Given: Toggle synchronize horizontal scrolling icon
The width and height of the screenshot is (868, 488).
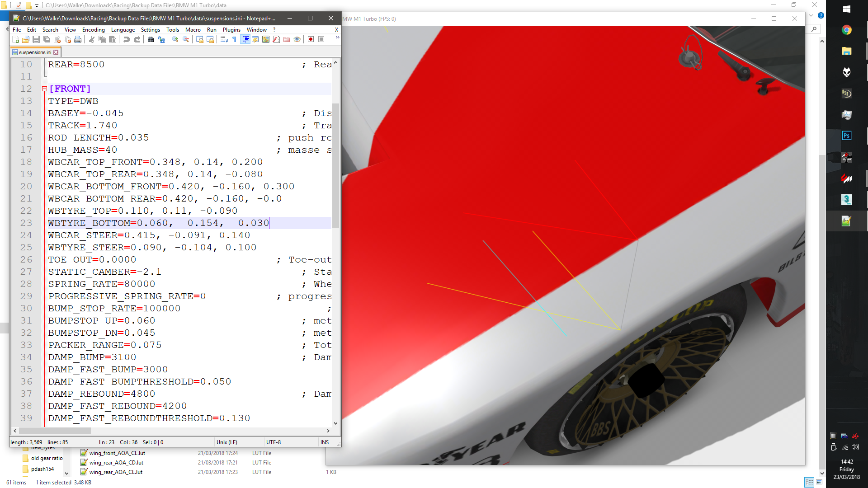Looking at the screenshot, I should [210, 39].
